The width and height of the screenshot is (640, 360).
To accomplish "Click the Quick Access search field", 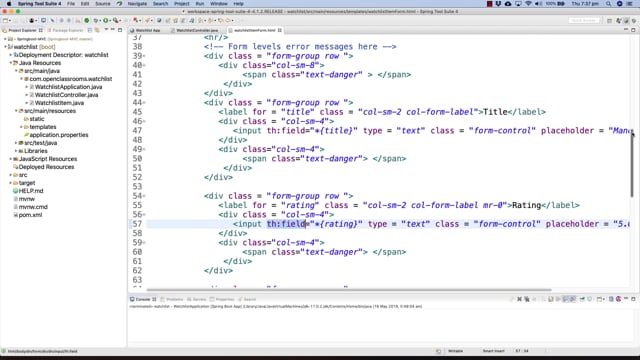I will pos(584,20).
